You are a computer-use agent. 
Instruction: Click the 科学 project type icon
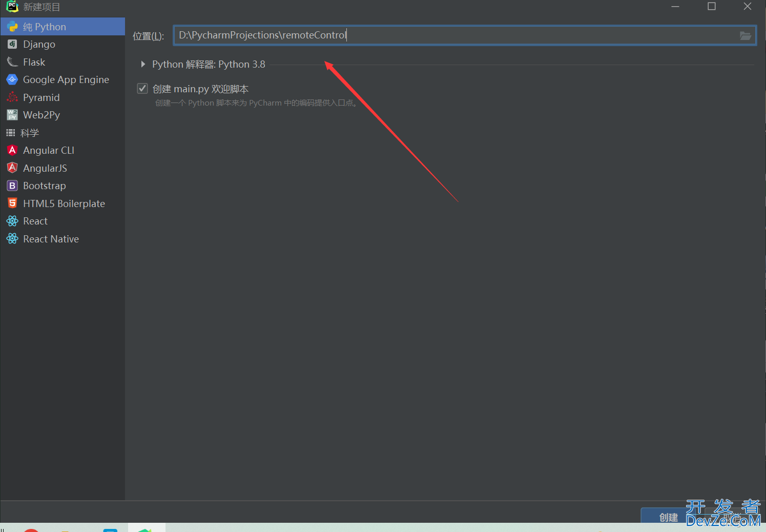click(x=11, y=133)
